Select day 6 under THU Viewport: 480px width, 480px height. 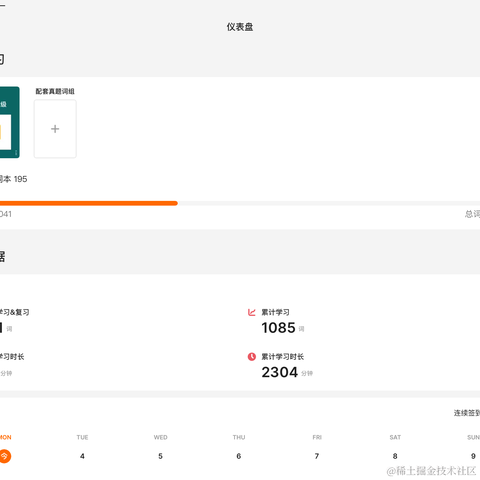(239, 456)
